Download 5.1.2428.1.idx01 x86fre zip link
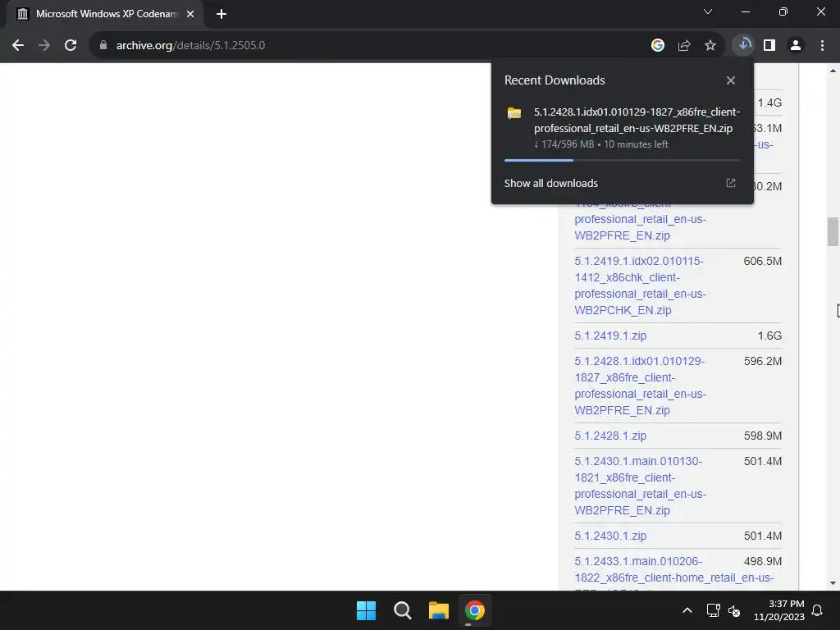 pyautogui.click(x=640, y=386)
